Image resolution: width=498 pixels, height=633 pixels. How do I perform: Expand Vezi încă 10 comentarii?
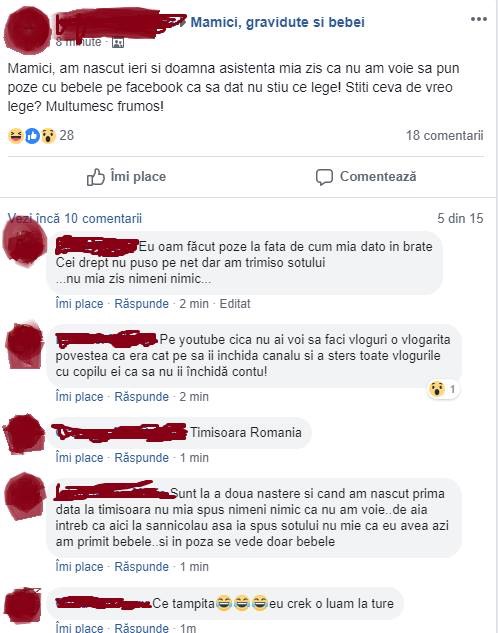coord(75,218)
